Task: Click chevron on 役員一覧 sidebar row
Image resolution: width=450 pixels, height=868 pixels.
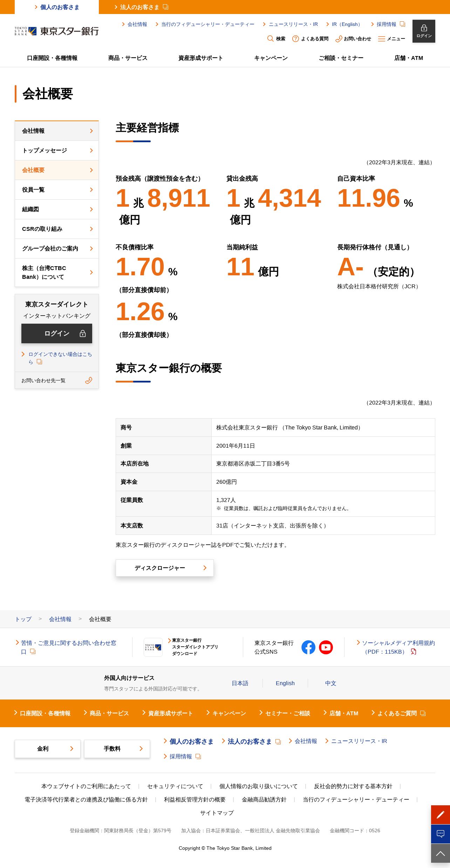Action: point(91,190)
